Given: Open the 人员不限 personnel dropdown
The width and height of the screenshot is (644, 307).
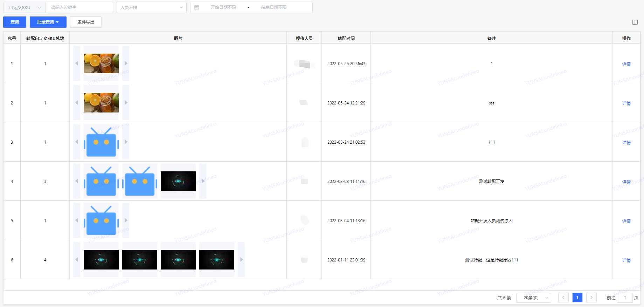Looking at the screenshot, I should [x=152, y=7].
